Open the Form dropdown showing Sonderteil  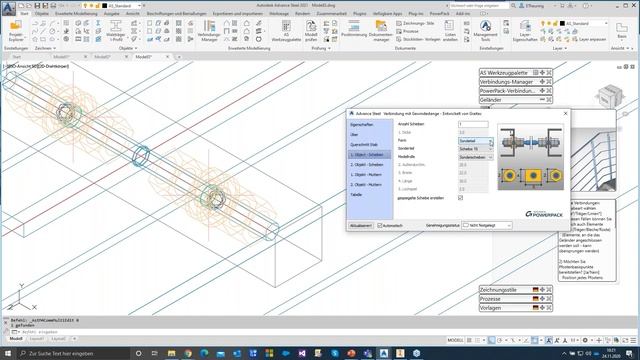(476, 141)
